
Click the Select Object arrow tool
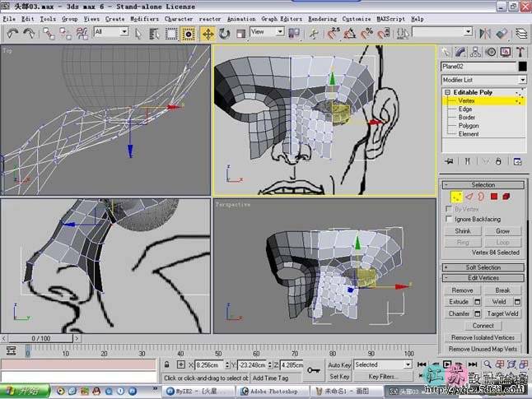138,33
